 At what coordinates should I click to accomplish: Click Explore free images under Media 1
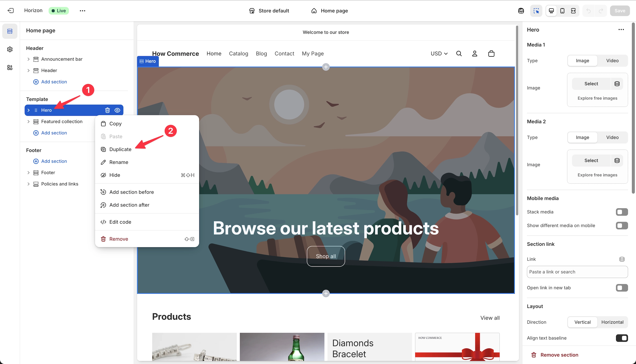pos(597,98)
